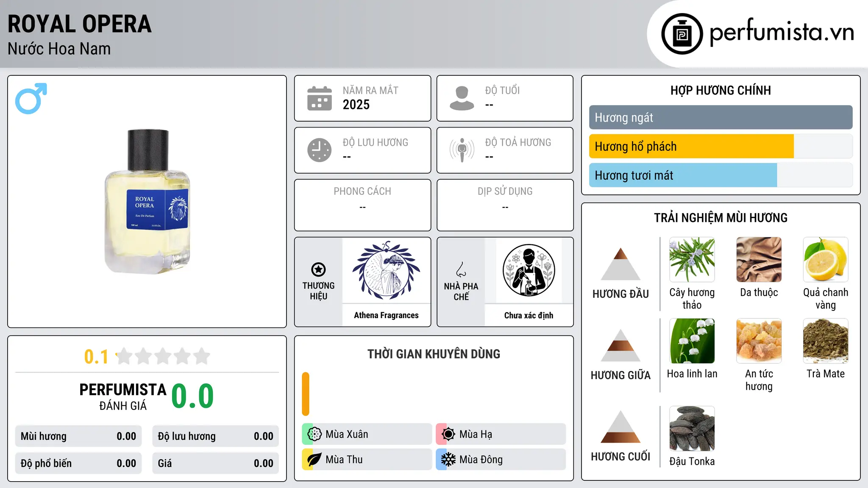Screen dimensions: 868x488
Task: Click the Trải nghiệm mùi hương heading
Action: coord(721,218)
